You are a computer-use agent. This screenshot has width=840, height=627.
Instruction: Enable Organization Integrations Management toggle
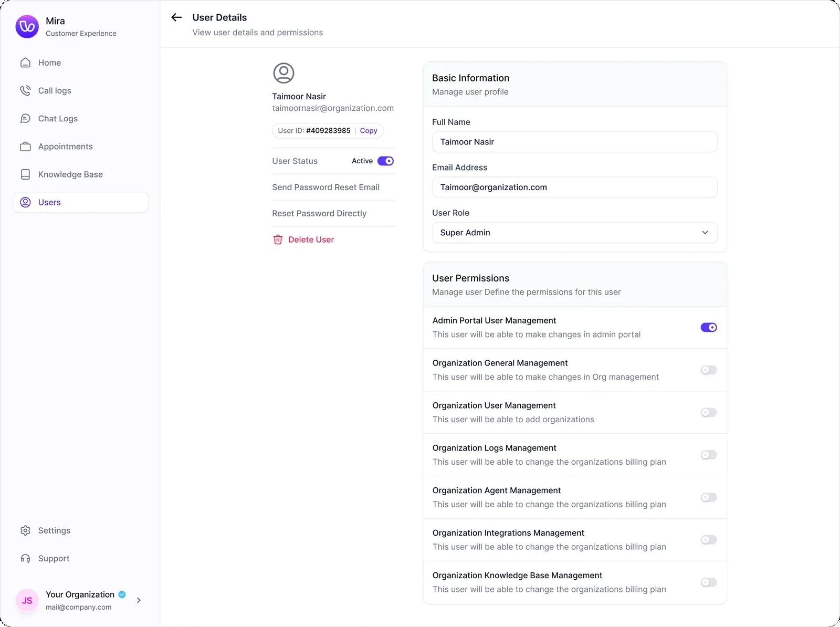click(709, 540)
